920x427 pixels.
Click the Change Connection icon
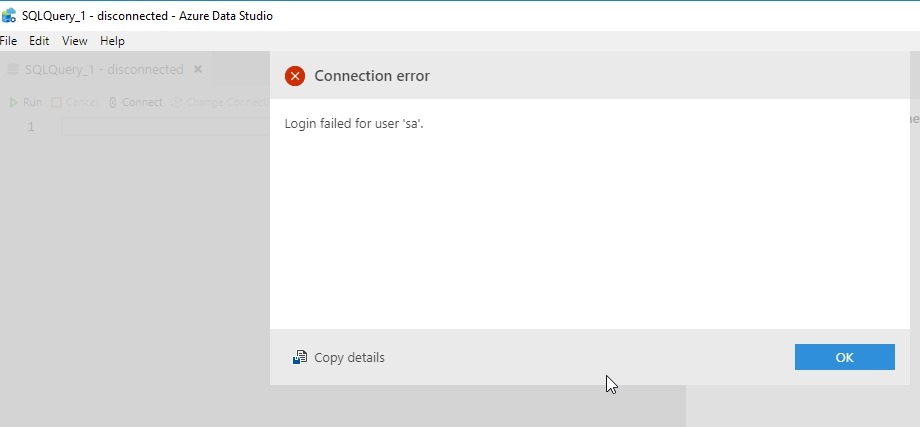[x=177, y=102]
